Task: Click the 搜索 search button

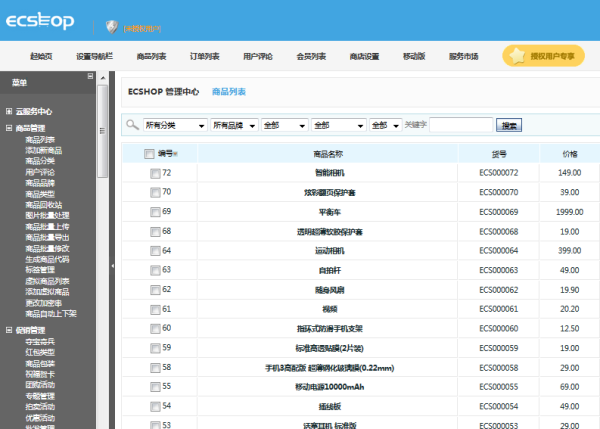Action: [x=509, y=125]
